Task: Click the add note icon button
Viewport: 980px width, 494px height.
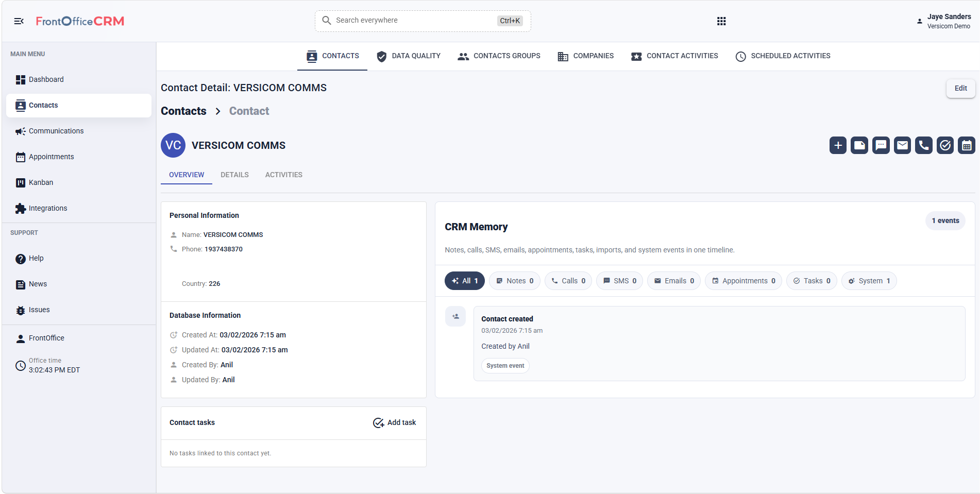Action: pyautogui.click(x=859, y=145)
